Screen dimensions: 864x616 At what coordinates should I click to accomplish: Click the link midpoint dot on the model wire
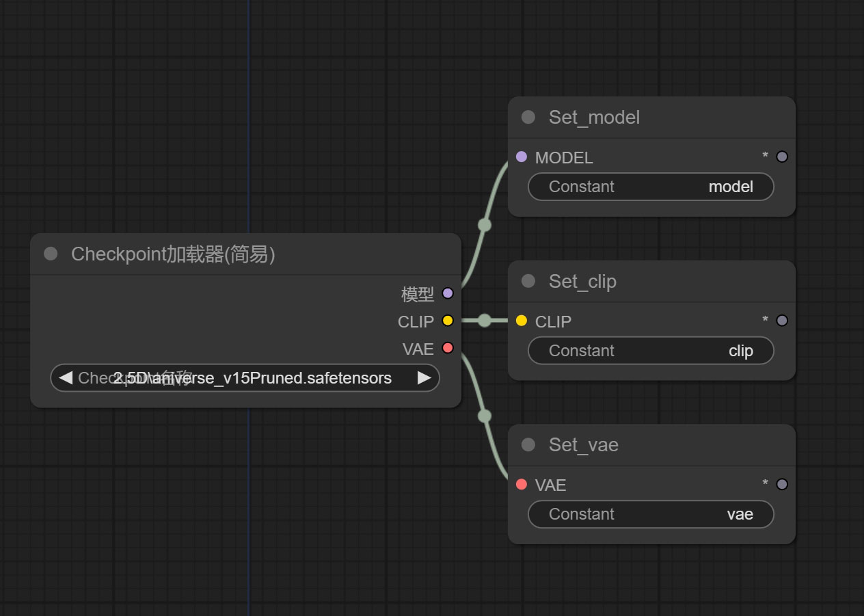(485, 225)
